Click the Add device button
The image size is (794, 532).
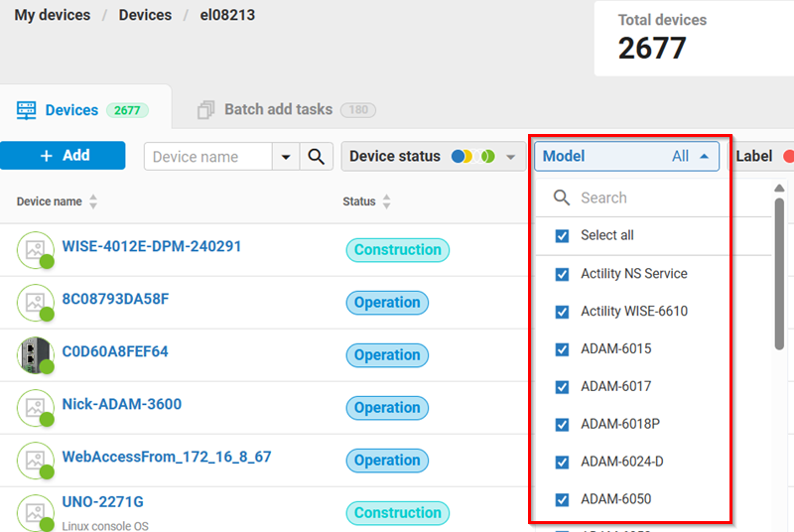[63, 156]
